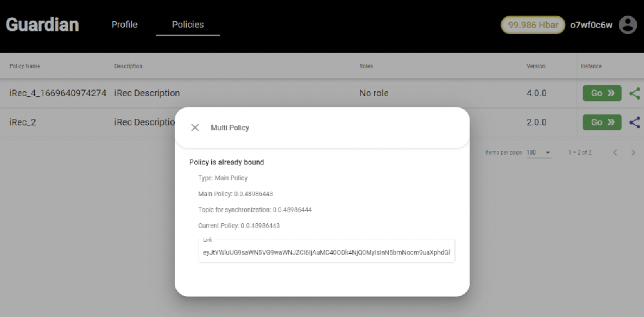Select the iRec_4_1669640974274 policy name

58,93
